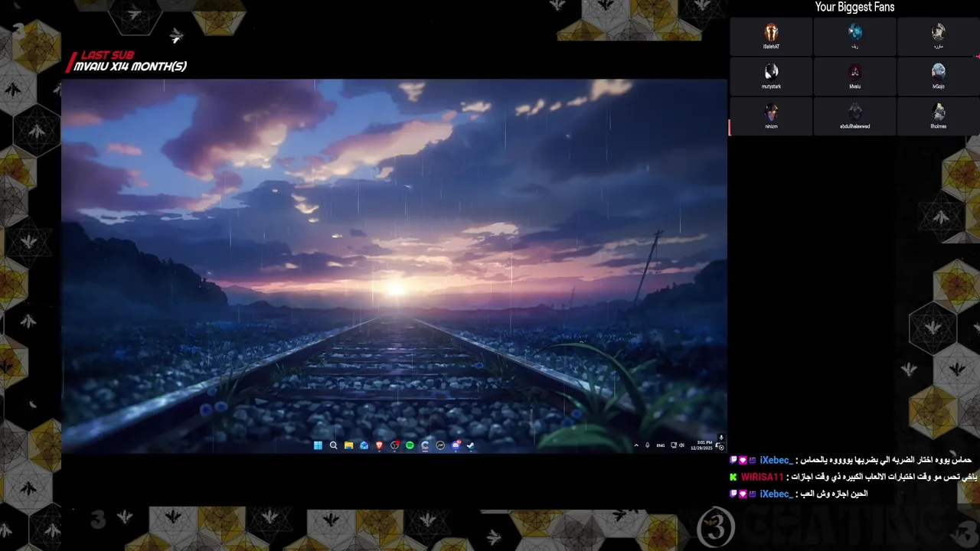Click iSalehAT fan avatar
The height and width of the screenshot is (551, 980).
click(771, 32)
